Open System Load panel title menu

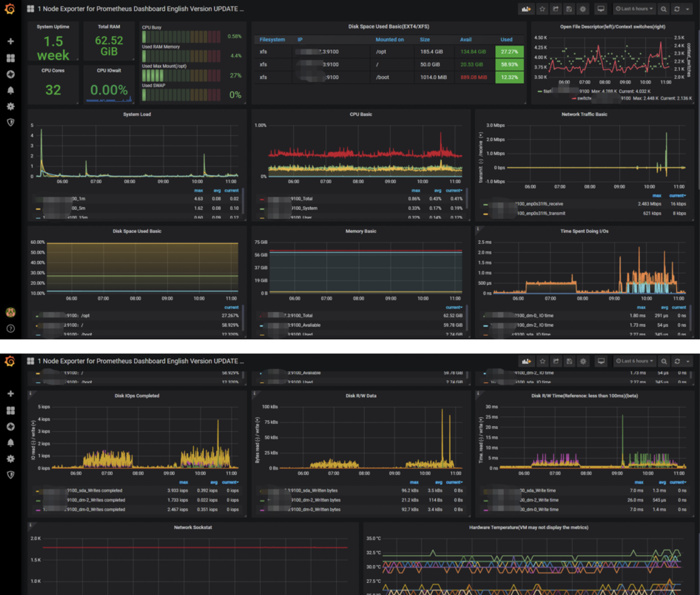pyautogui.click(x=137, y=114)
